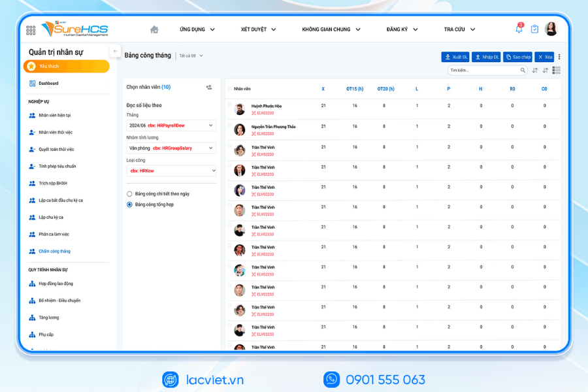Open the 'XÉT DUYỆT' top menu
Viewport: 588px width, 392px height.
pos(258,29)
